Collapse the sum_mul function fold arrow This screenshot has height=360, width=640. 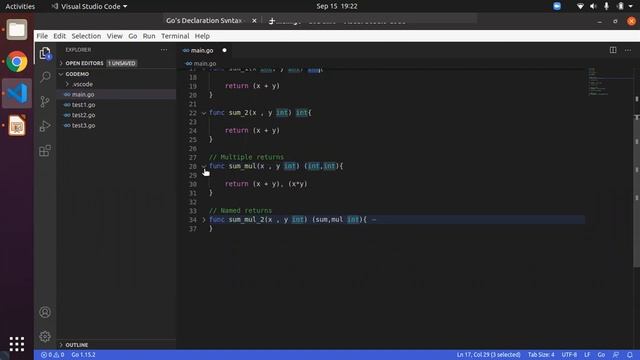click(x=204, y=166)
